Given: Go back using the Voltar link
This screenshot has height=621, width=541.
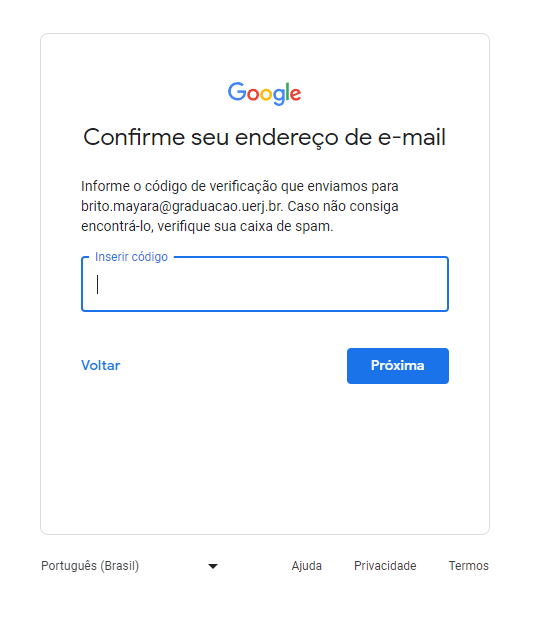Looking at the screenshot, I should click(101, 365).
